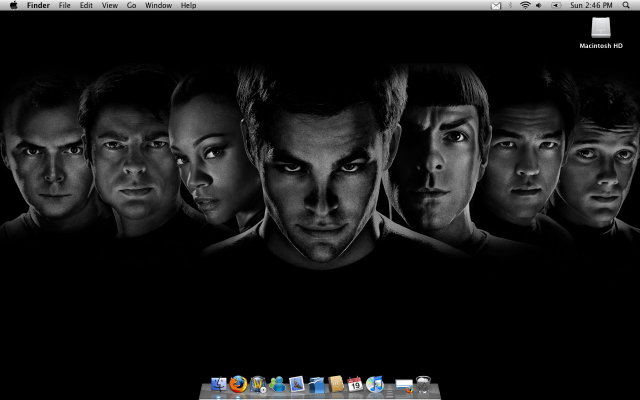Open the Finder application menu
640x400 pixels.
point(38,5)
